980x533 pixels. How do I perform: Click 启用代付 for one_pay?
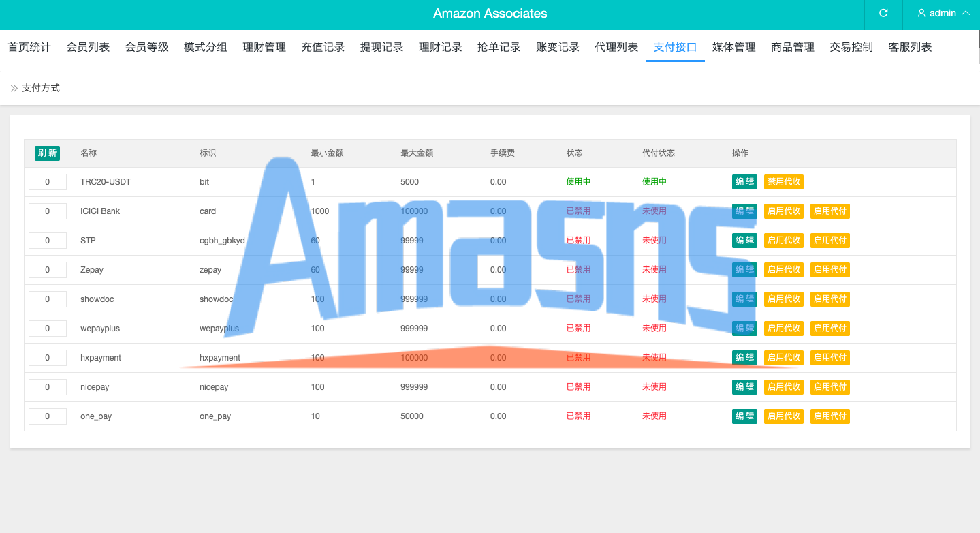pos(830,416)
